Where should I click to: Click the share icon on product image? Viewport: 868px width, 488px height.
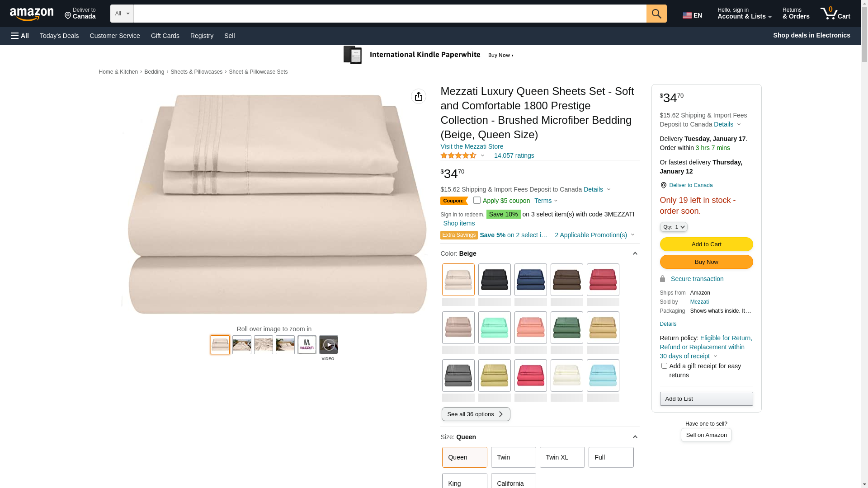(418, 96)
